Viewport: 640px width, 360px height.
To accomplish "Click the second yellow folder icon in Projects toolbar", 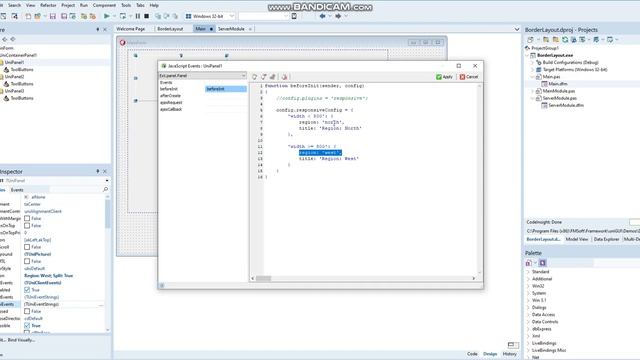I will click(556, 40).
